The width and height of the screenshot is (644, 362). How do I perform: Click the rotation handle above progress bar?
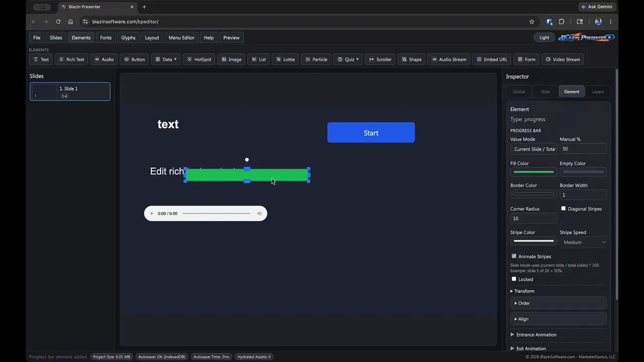coord(247,160)
